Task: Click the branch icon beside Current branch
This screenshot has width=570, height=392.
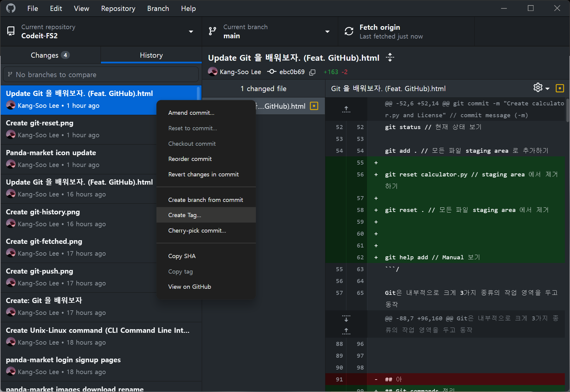Action: 212,31
